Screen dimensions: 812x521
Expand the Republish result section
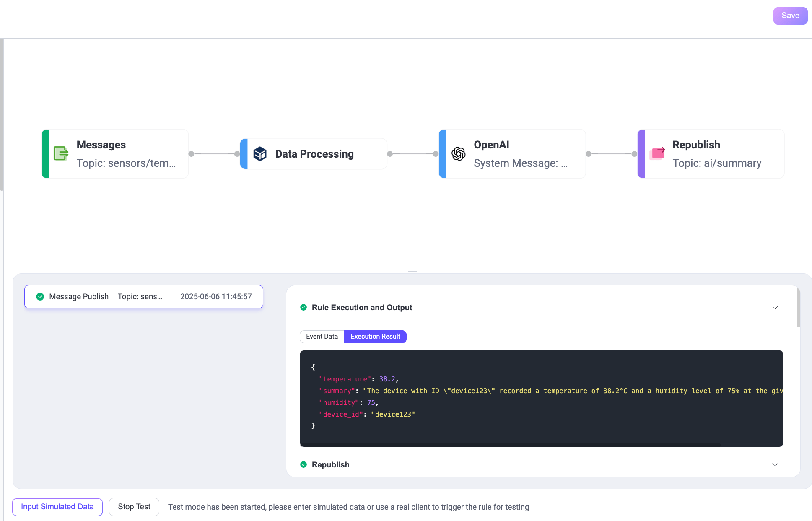tap(775, 464)
